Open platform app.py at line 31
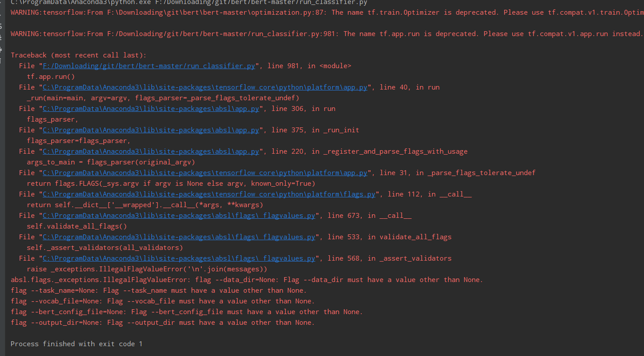Image resolution: width=644 pixels, height=356 pixels. (x=205, y=172)
